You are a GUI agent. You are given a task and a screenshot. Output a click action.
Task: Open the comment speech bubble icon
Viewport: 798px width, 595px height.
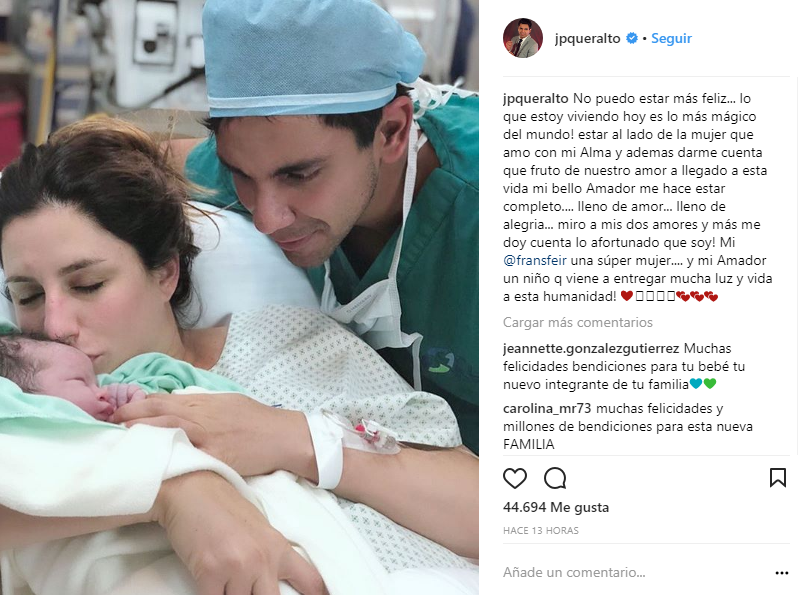(555, 478)
